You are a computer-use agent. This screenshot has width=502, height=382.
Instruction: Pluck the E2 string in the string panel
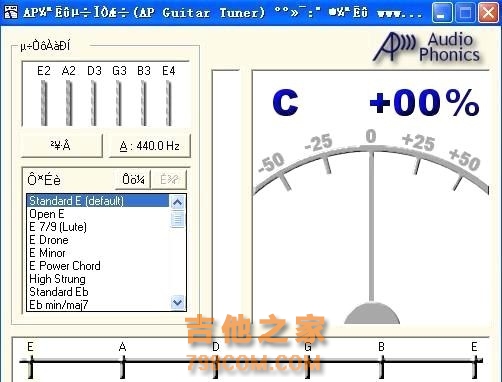pos(44,103)
